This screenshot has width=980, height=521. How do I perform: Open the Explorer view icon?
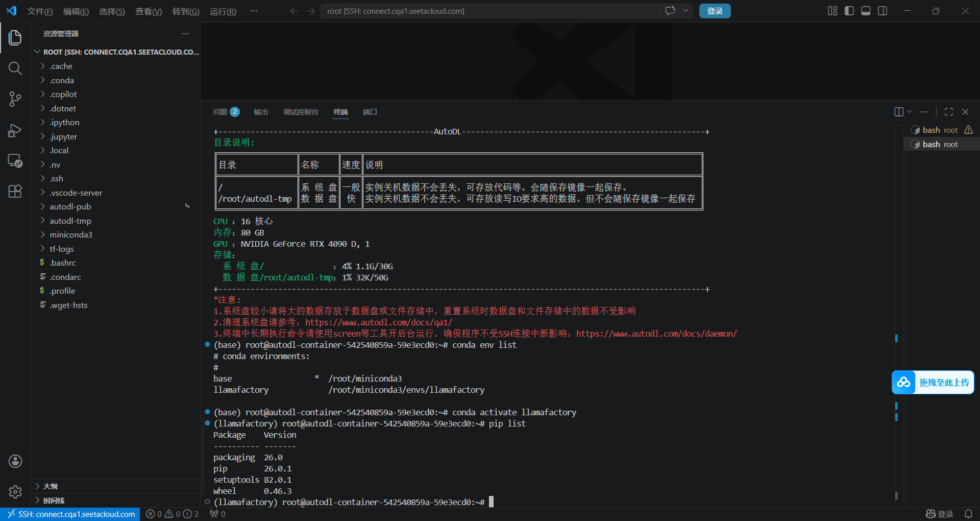tap(15, 37)
